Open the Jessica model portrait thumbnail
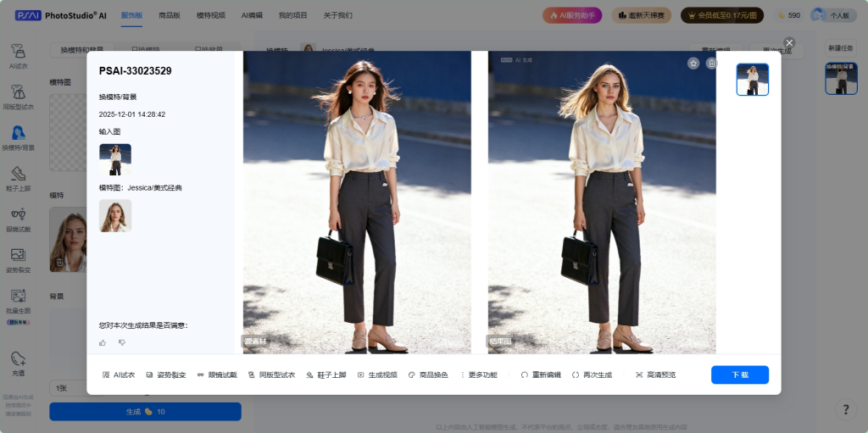Screen dimensions: 868x433 (115, 215)
